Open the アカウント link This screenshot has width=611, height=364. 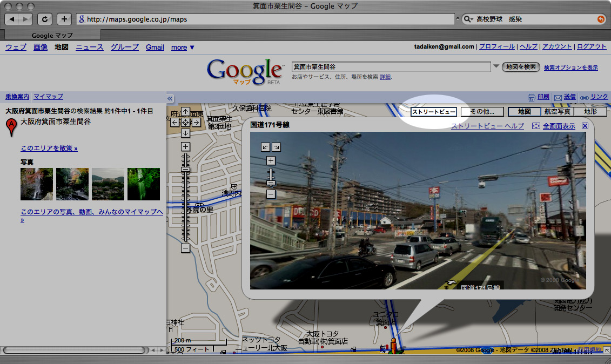(557, 46)
